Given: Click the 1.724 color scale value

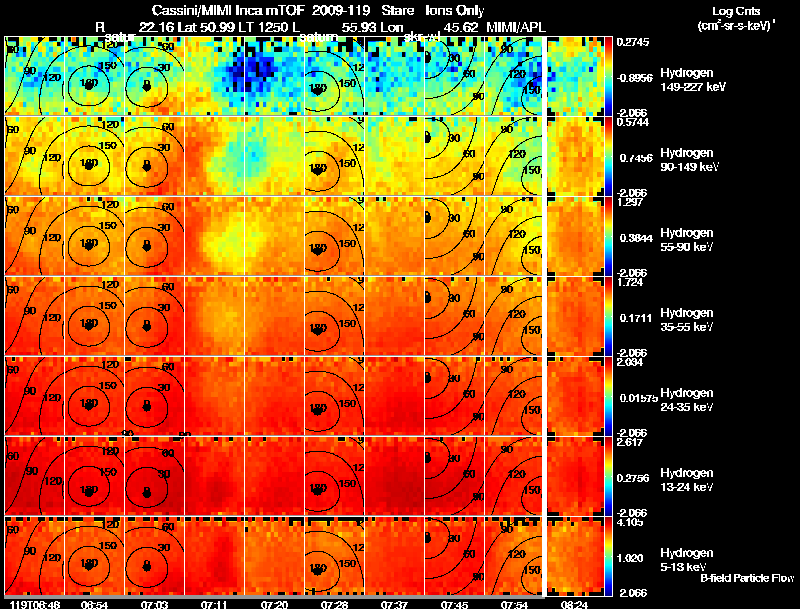Looking at the screenshot, I should [x=630, y=282].
